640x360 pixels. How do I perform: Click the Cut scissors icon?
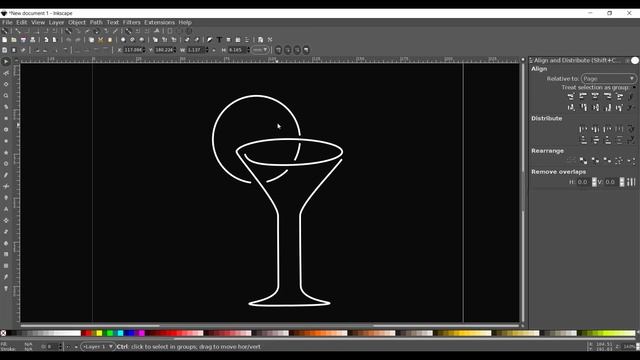coord(100,40)
